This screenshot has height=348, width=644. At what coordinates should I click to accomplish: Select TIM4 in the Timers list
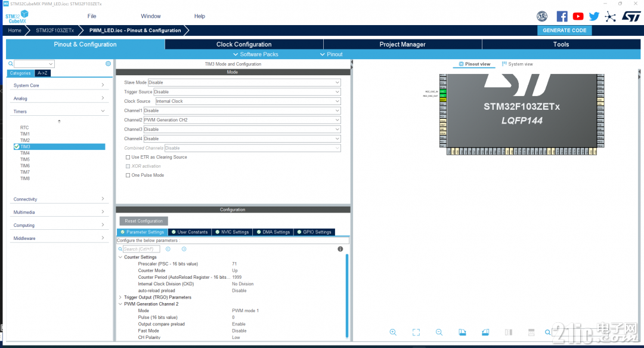[x=25, y=153]
